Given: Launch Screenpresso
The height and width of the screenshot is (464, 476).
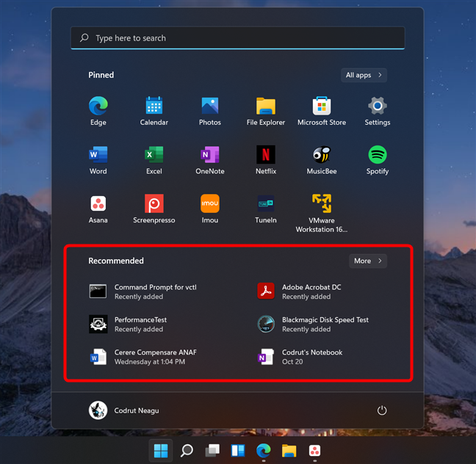Looking at the screenshot, I should [x=154, y=209].
